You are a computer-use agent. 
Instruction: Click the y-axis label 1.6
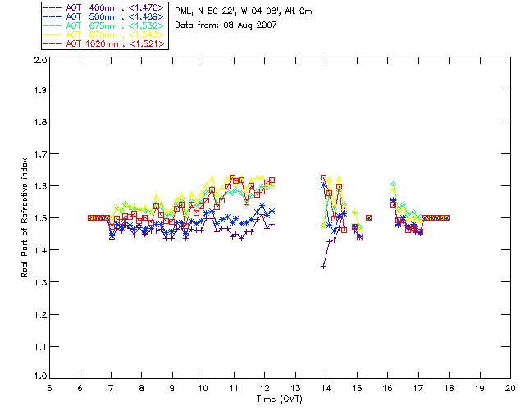pyautogui.click(x=40, y=186)
